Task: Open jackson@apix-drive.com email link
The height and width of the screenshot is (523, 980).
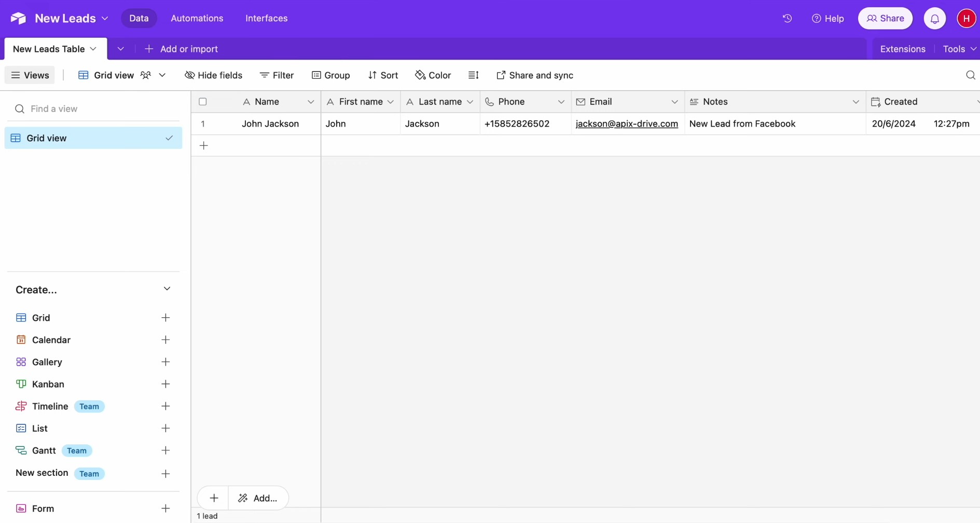Action: coord(627,124)
